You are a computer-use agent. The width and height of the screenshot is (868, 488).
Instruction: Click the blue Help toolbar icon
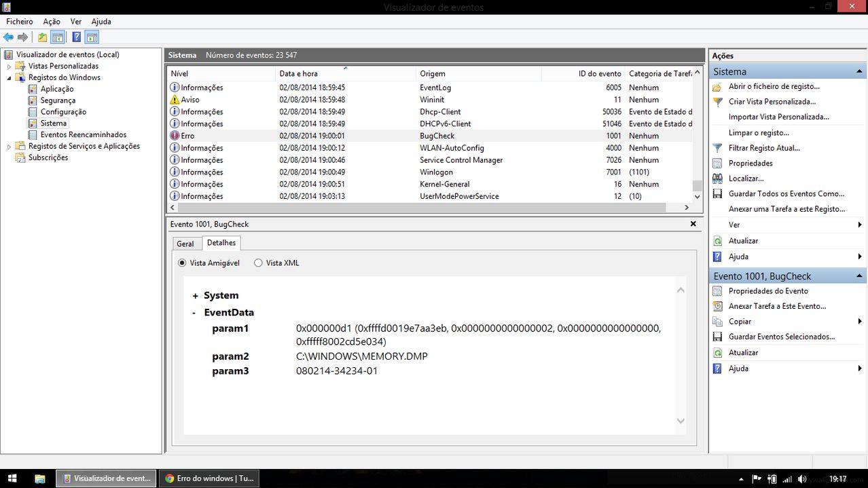click(x=77, y=37)
